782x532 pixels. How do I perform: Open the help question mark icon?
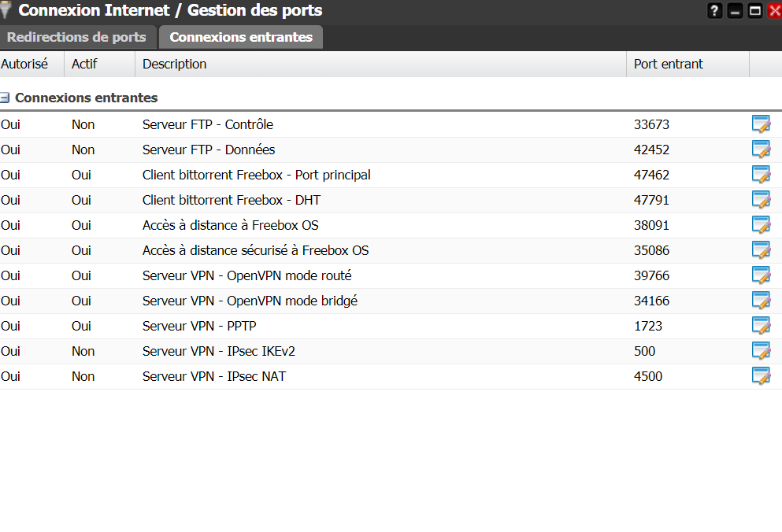(715, 11)
